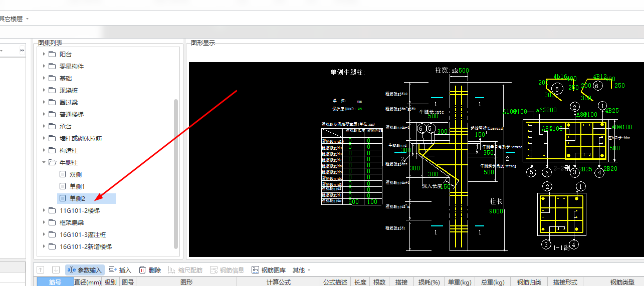Click the 参数输入 toolbar button
This screenshot has width=644, height=286.
tap(85, 270)
